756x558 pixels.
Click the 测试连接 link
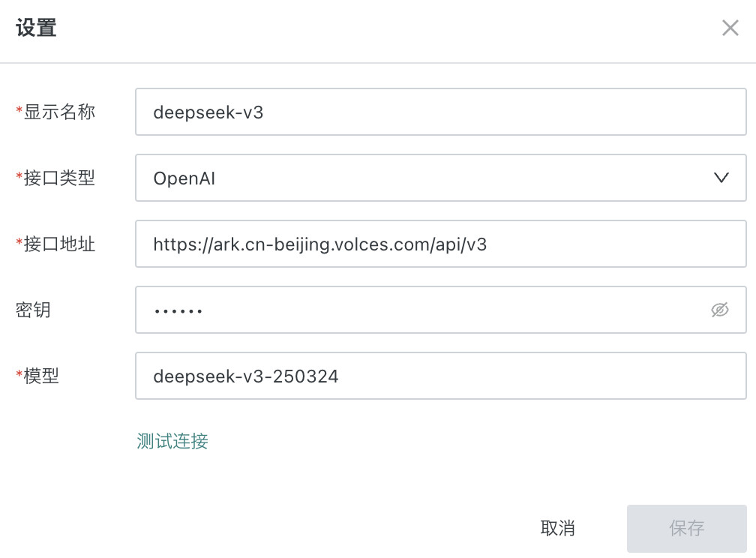coord(172,441)
